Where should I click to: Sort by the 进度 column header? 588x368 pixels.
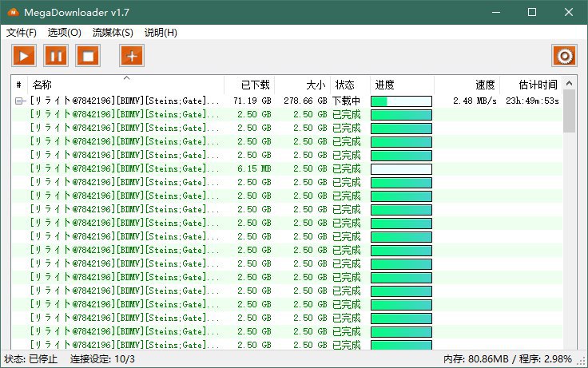[x=403, y=85]
